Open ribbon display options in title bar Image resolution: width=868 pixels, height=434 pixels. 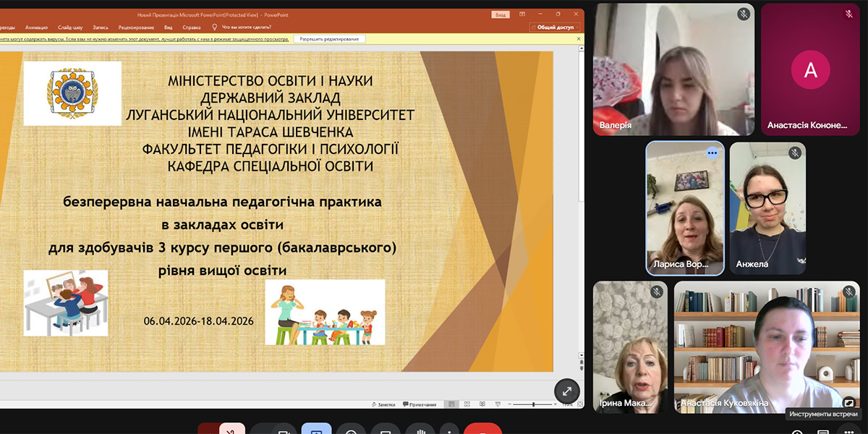(x=522, y=14)
